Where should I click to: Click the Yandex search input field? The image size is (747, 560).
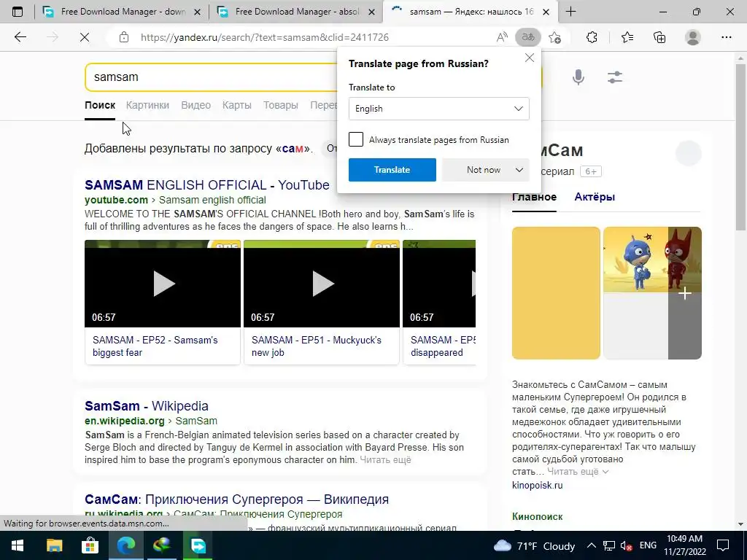209,77
